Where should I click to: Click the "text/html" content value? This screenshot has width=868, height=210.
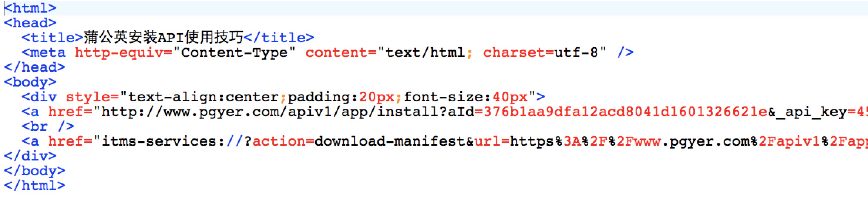421,52
